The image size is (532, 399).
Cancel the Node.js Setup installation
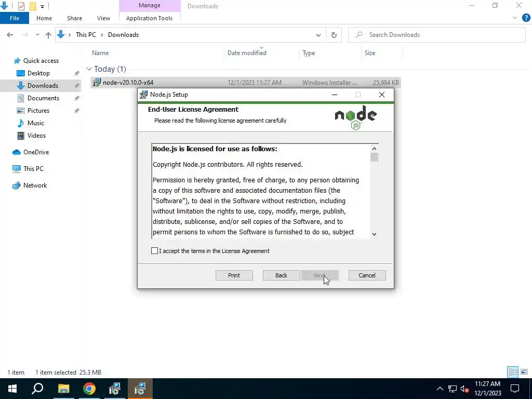pyautogui.click(x=367, y=275)
